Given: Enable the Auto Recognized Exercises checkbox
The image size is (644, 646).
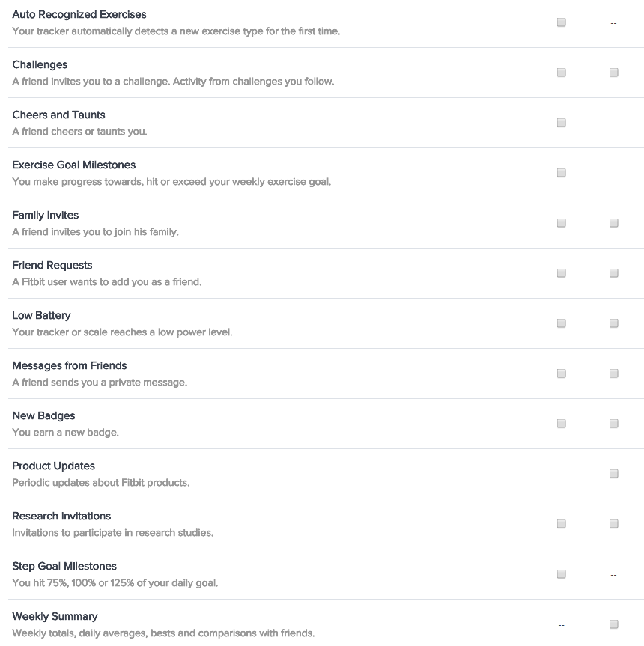Looking at the screenshot, I should click(x=562, y=22).
